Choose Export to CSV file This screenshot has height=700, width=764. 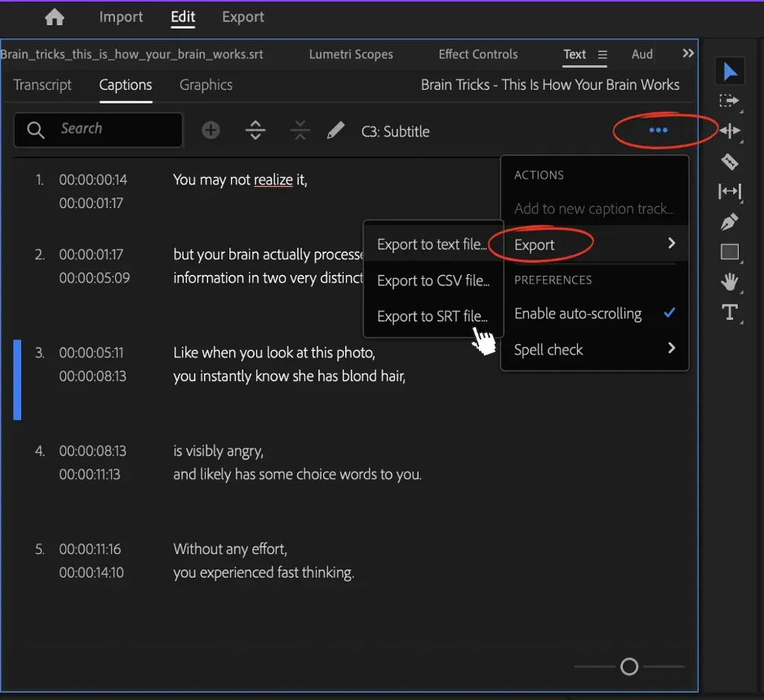tap(433, 281)
